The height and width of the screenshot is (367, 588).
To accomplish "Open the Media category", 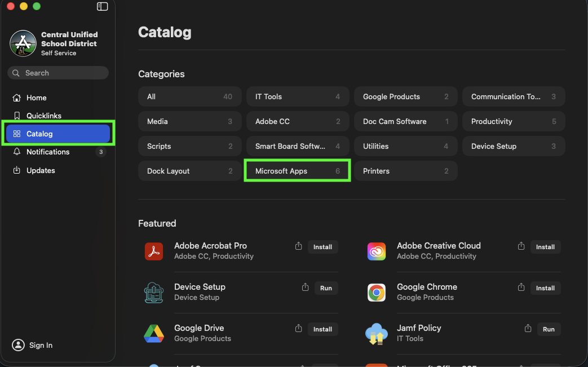I will pos(190,121).
